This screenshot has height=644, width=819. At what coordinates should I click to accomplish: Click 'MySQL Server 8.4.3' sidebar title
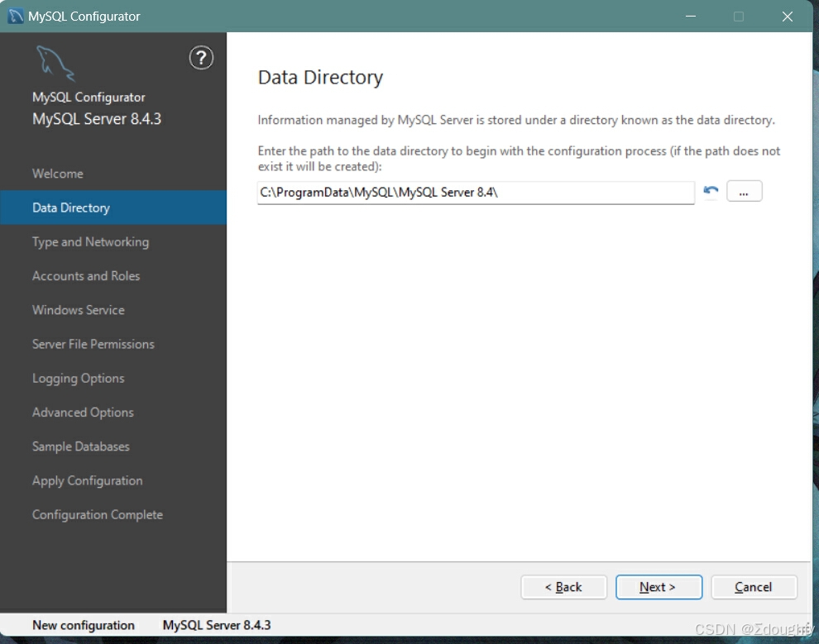point(97,120)
